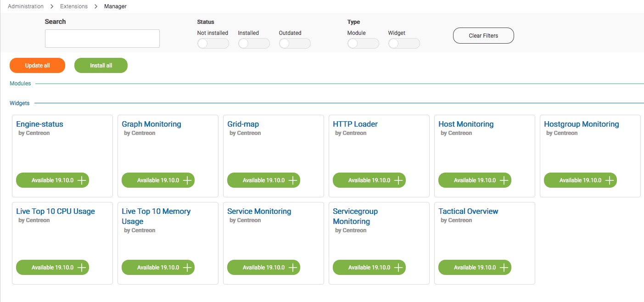
Task: Install Live Top 10 CPU Usage plus icon
Action: (82, 268)
